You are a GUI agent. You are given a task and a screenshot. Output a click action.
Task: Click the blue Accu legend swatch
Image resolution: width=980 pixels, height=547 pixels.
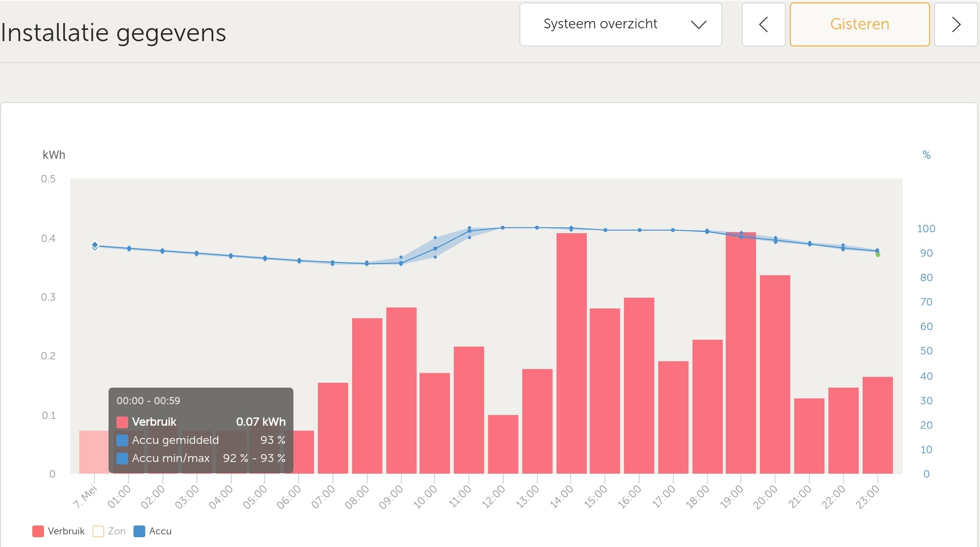coord(139,531)
